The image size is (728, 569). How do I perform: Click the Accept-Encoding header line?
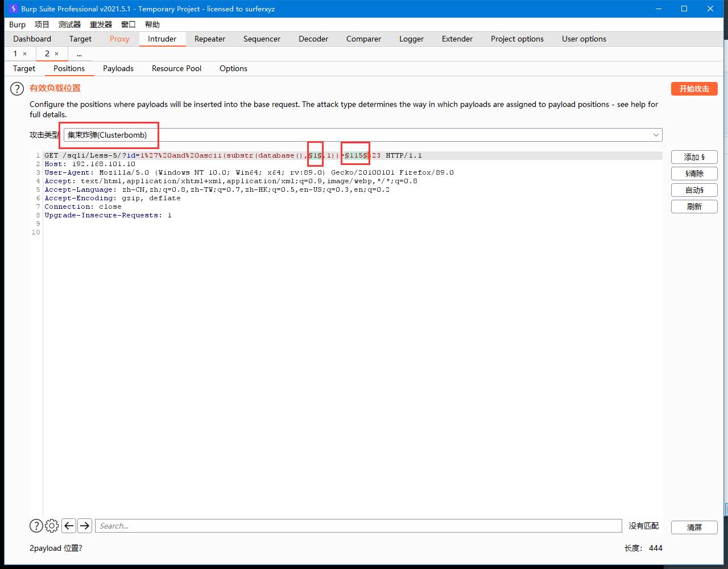[113, 198]
